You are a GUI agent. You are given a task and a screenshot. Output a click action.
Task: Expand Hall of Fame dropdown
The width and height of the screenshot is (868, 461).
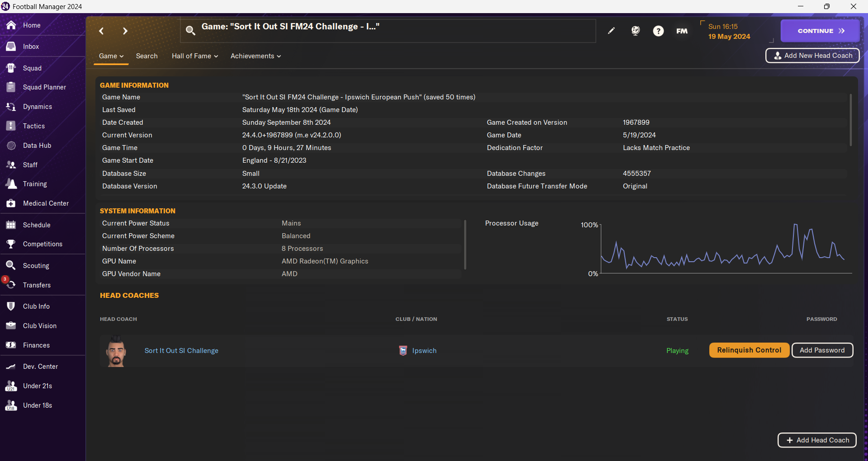point(195,56)
